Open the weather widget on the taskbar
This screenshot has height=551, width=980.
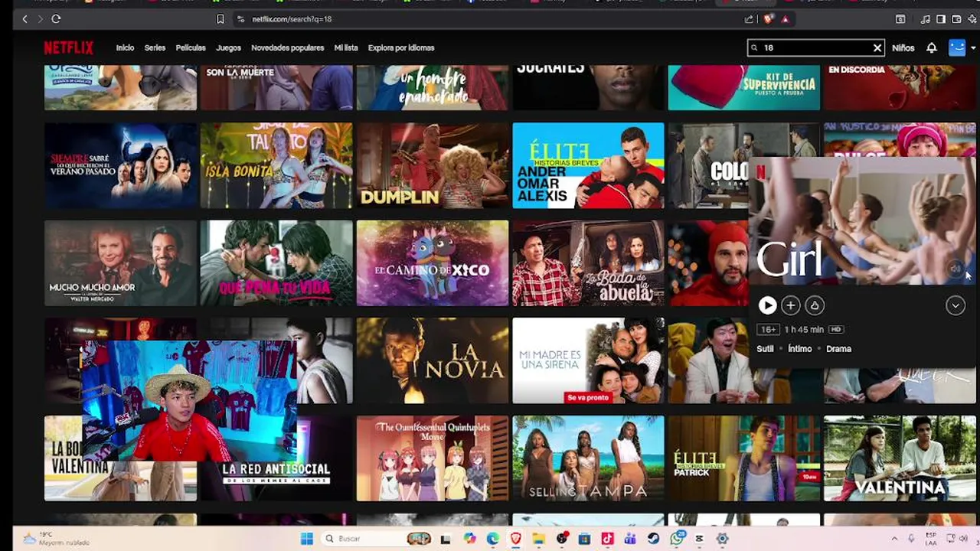(x=56, y=539)
